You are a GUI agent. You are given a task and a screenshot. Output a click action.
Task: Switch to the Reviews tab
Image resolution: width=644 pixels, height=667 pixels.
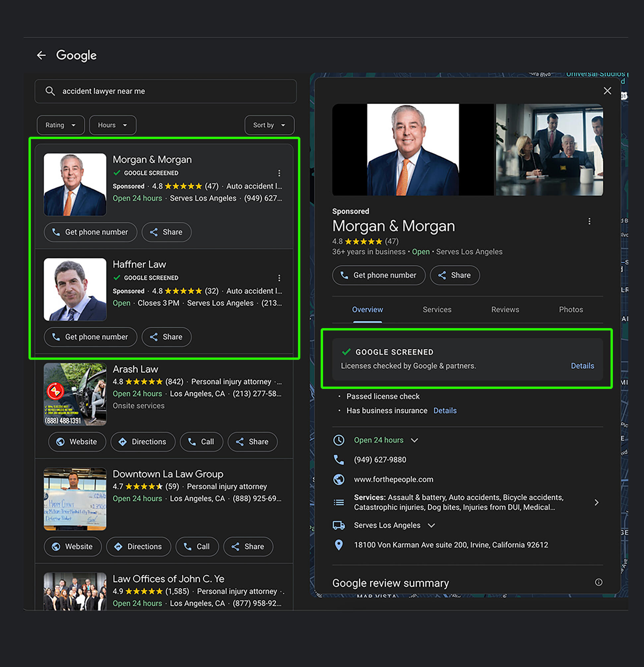[x=505, y=309]
